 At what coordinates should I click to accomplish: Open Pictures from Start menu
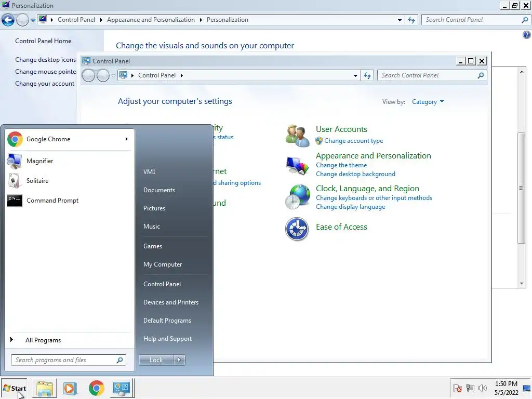pyautogui.click(x=154, y=208)
